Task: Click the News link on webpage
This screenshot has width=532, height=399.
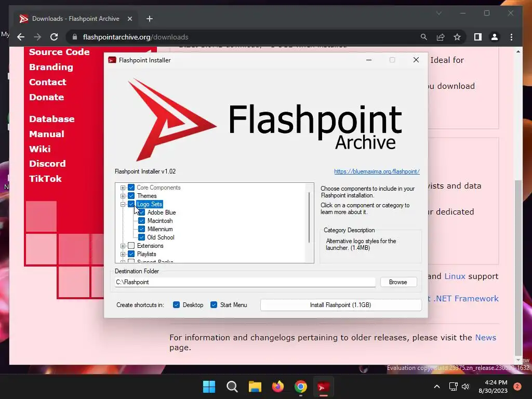Action: pyautogui.click(x=486, y=337)
